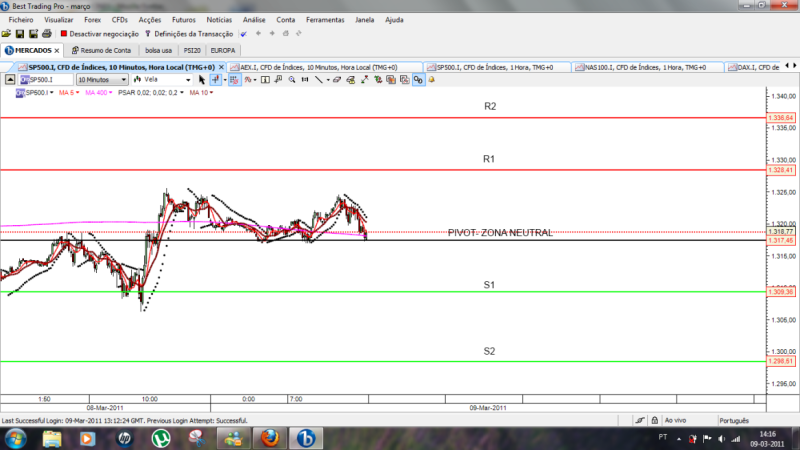Open file with the folder icon
Image resolution: width=800 pixels, height=450 pixels.
6,34
